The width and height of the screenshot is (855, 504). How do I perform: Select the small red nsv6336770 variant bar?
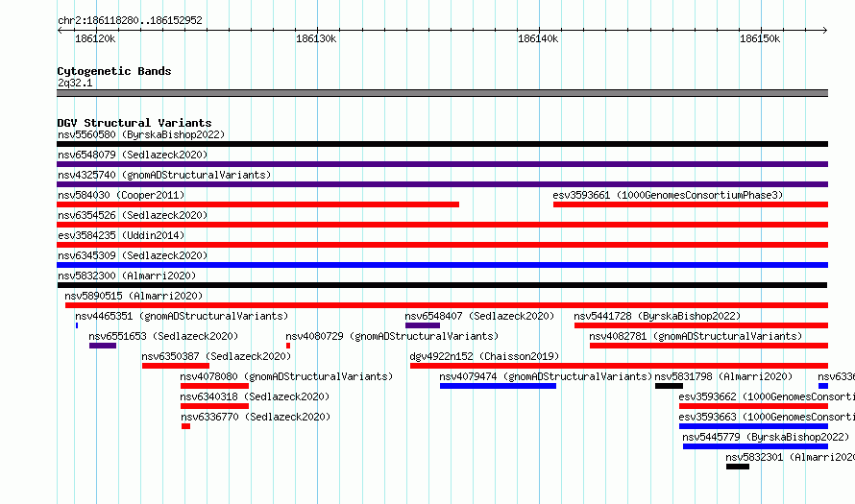pos(186,426)
